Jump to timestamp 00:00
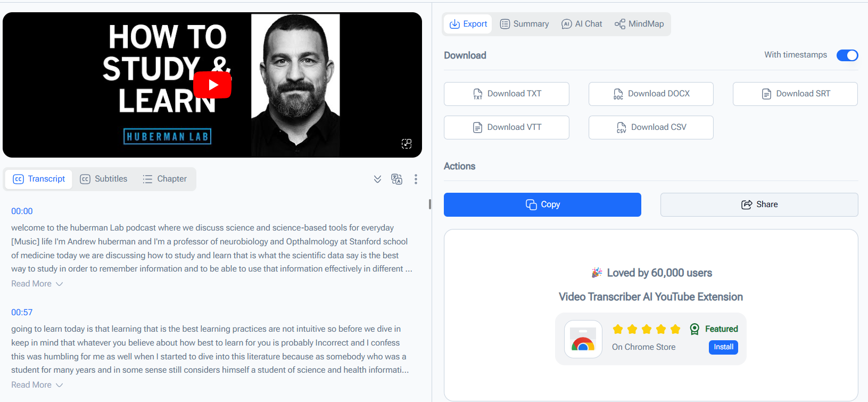This screenshot has height=402, width=868. coord(22,211)
